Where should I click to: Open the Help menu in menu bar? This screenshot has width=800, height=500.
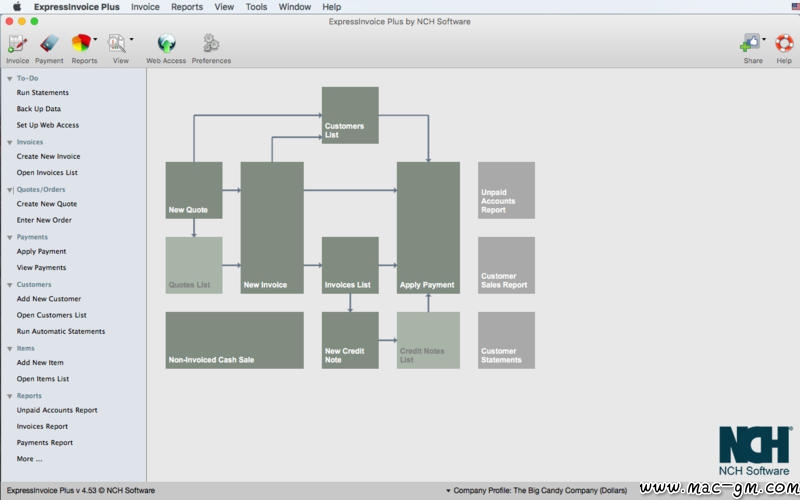click(332, 7)
